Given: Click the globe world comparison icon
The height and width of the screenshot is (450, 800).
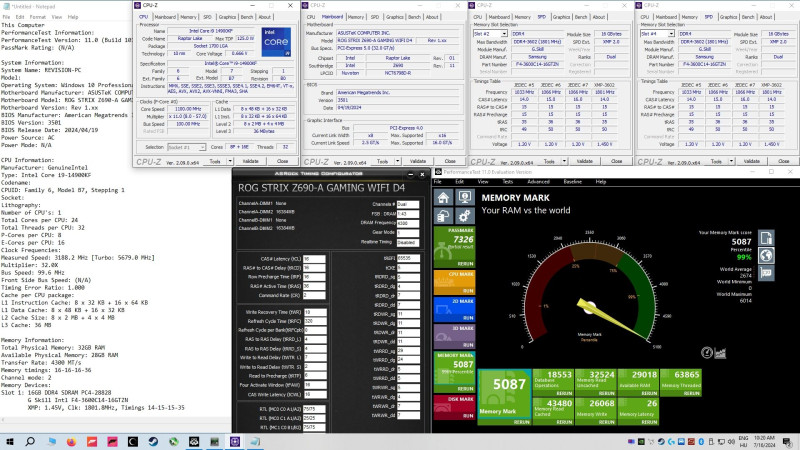Looking at the screenshot, I should 766,255.
